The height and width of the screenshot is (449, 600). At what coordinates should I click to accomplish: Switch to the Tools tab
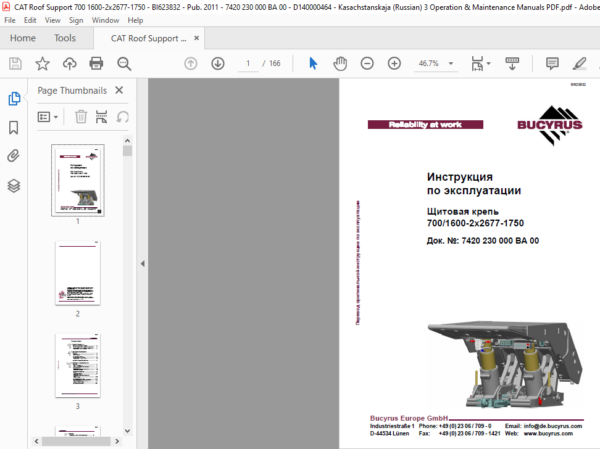65,38
